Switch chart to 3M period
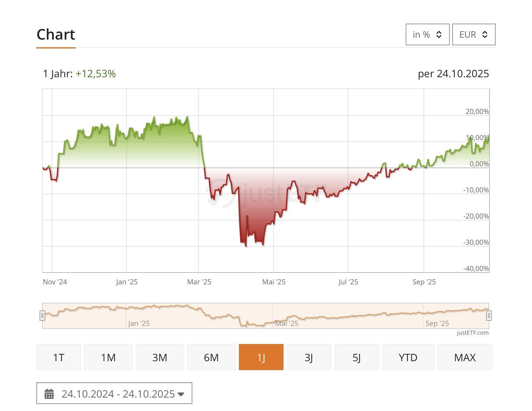This screenshot has width=532, height=411. click(160, 357)
